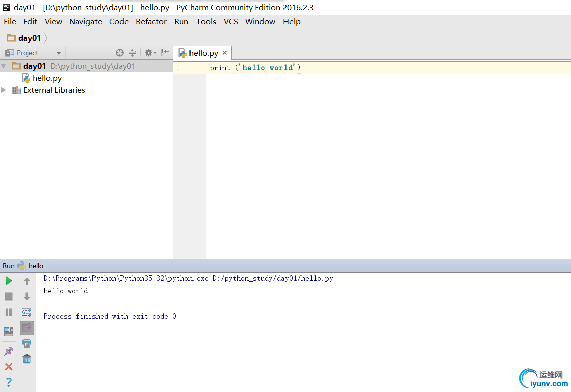The height and width of the screenshot is (392, 571).
Task: Open the Window menu
Action: pyautogui.click(x=260, y=22)
